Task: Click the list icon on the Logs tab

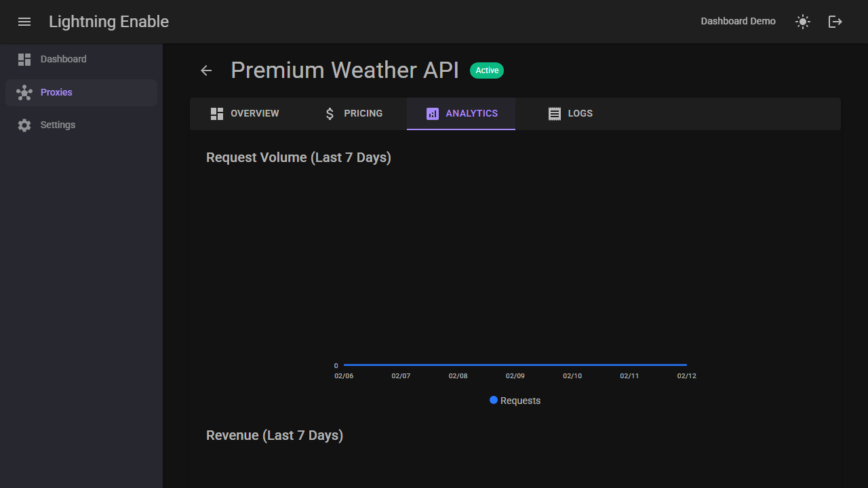Action: click(x=555, y=113)
